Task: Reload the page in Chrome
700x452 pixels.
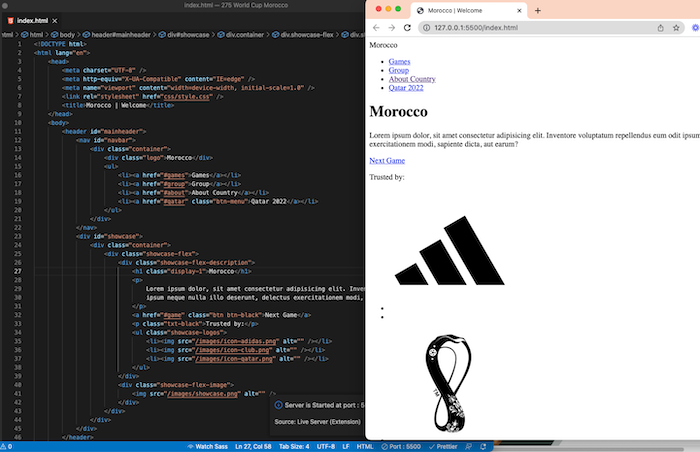Action: (x=407, y=28)
